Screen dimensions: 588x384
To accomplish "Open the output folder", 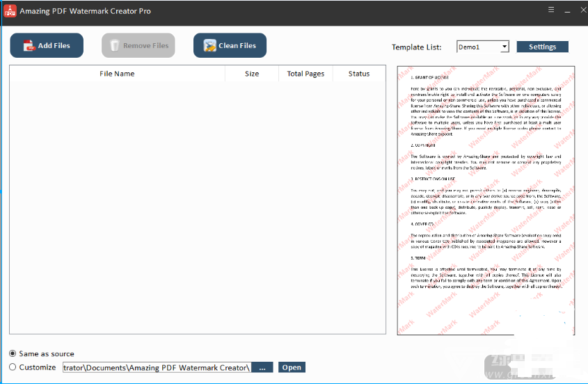I will tap(292, 367).
